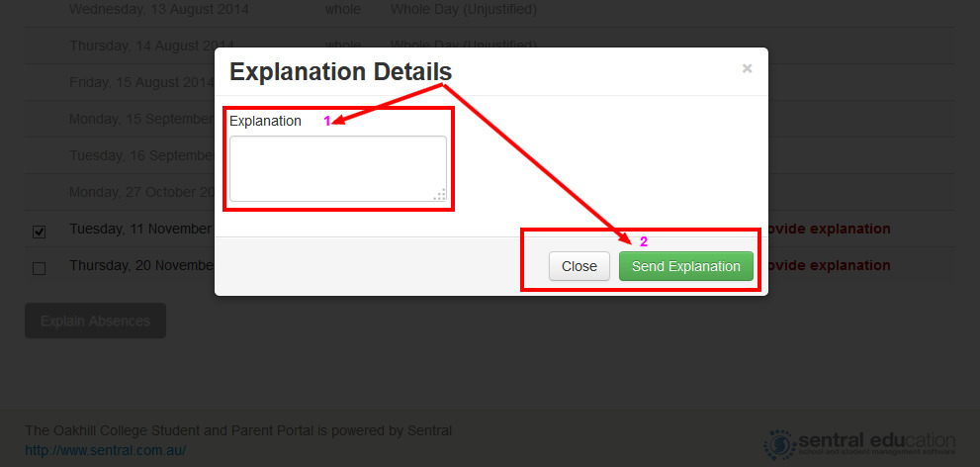Click the Tuesday, 11 November row text
Viewport: 980px width, 467px height.
click(x=140, y=229)
